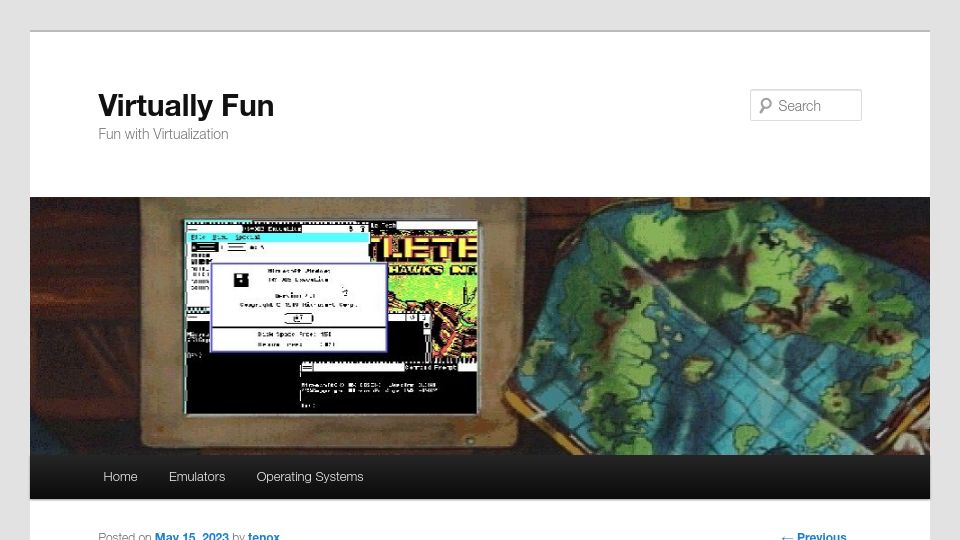Click the retro monitor header image
The width and height of the screenshot is (960, 540).
pos(480,326)
